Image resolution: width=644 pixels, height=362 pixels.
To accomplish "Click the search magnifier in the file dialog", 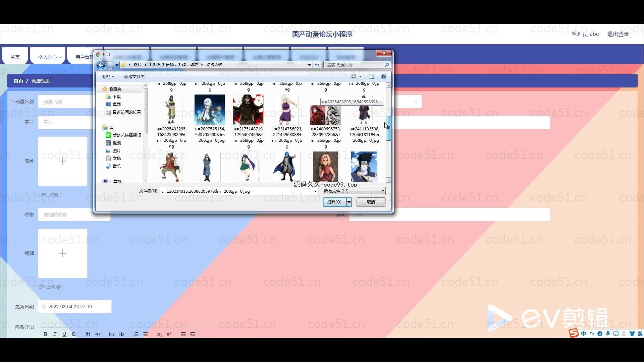I will pyautogui.click(x=386, y=65).
